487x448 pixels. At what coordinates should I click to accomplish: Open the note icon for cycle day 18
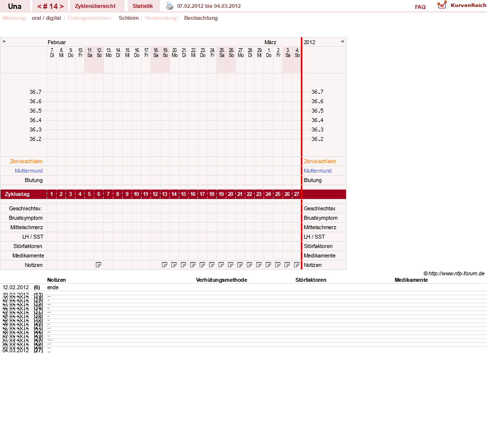pos(212,265)
